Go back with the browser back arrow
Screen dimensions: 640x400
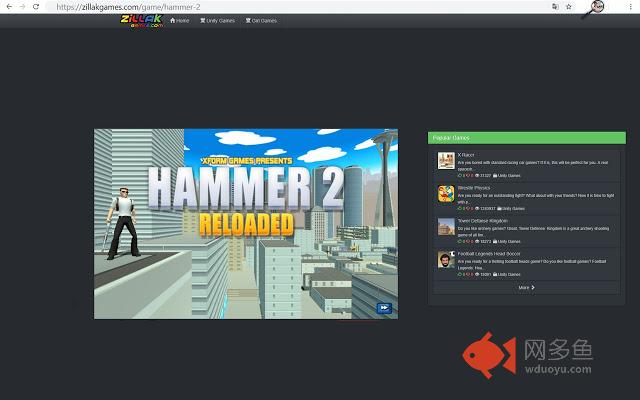[9, 7]
